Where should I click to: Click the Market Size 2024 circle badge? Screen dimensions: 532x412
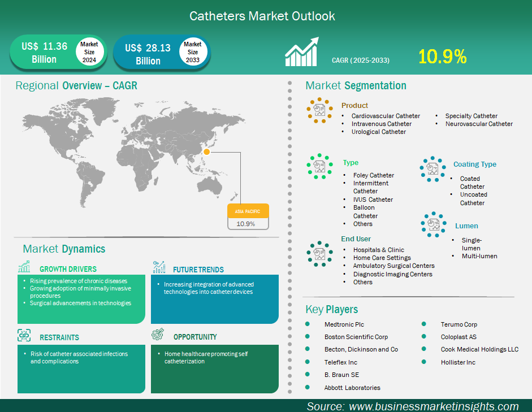(x=89, y=52)
